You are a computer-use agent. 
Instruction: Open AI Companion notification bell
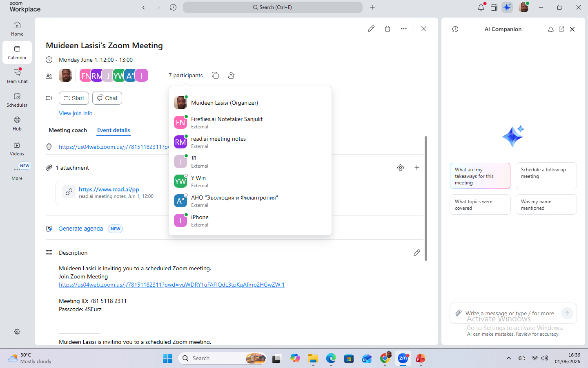pyautogui.click(x=551, y=29)
